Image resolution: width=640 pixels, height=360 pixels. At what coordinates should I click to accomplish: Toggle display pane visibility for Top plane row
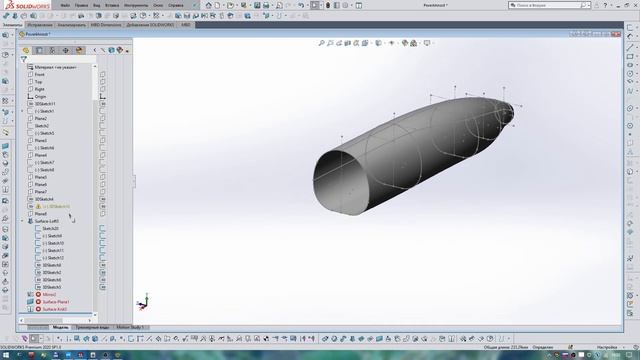102,82
